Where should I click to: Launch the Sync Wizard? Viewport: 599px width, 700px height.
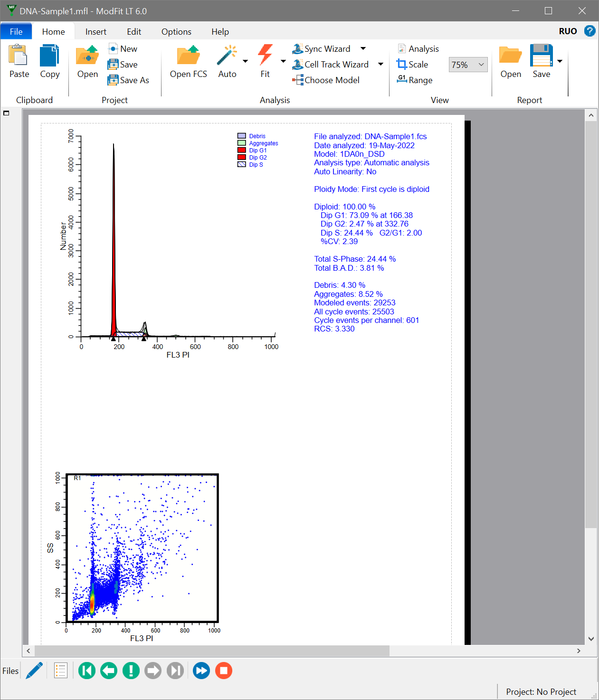322,49
